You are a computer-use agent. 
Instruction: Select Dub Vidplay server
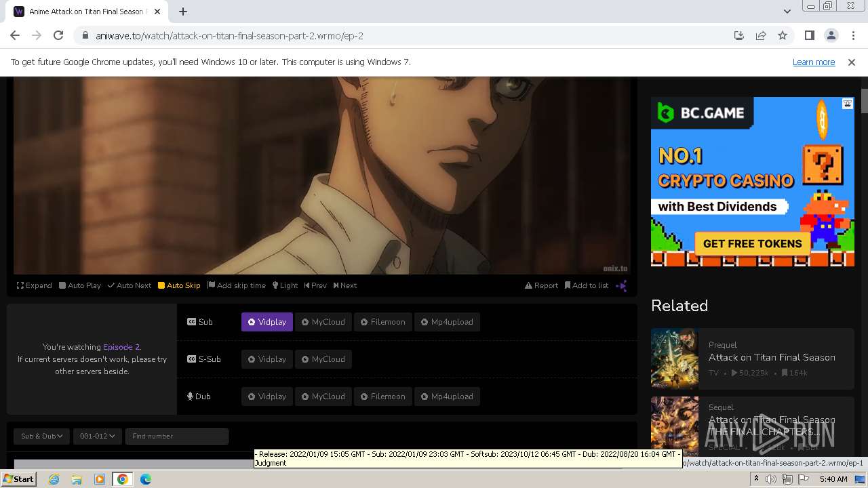tap(267, 396)
